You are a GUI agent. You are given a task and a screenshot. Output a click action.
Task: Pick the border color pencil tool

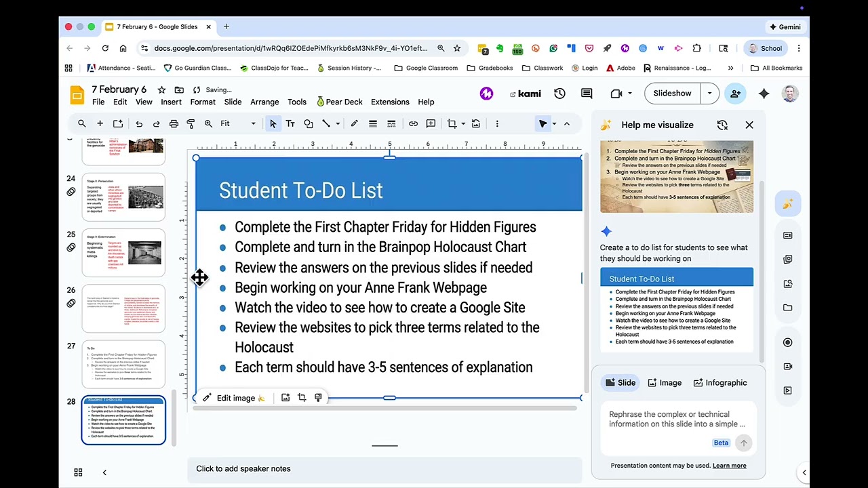coord(354,123)
